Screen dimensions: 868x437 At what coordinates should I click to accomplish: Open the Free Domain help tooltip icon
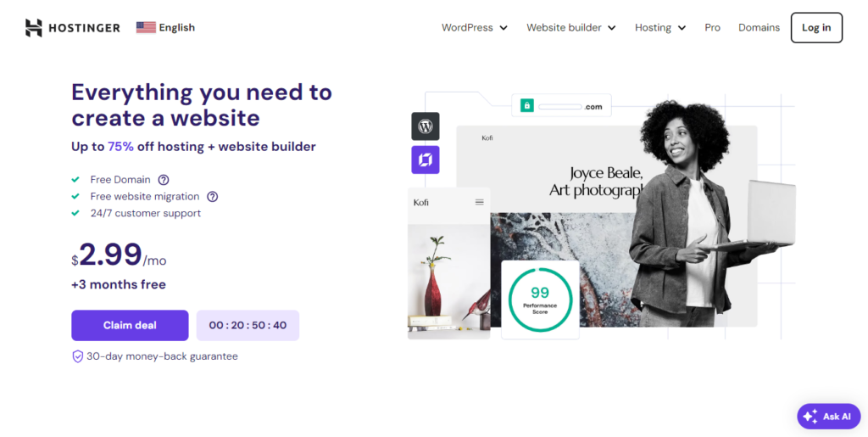coord(164,179)
